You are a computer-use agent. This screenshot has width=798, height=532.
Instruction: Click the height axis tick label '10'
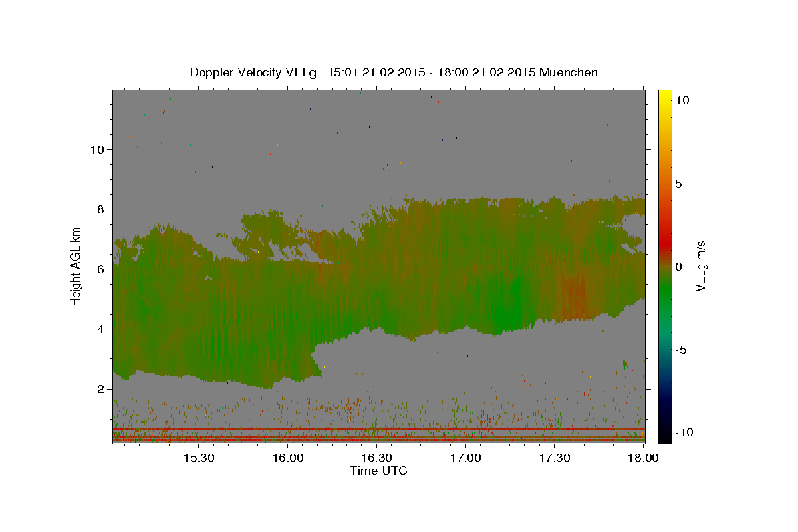pos(97,150)
